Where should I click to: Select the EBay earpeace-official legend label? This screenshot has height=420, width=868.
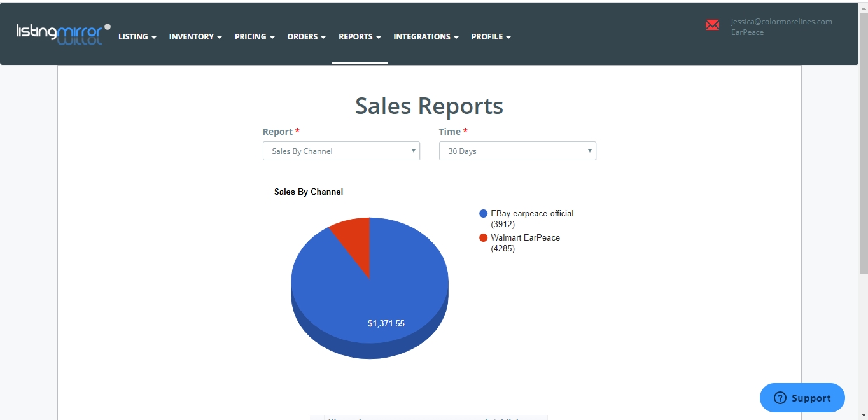point(532,214)
